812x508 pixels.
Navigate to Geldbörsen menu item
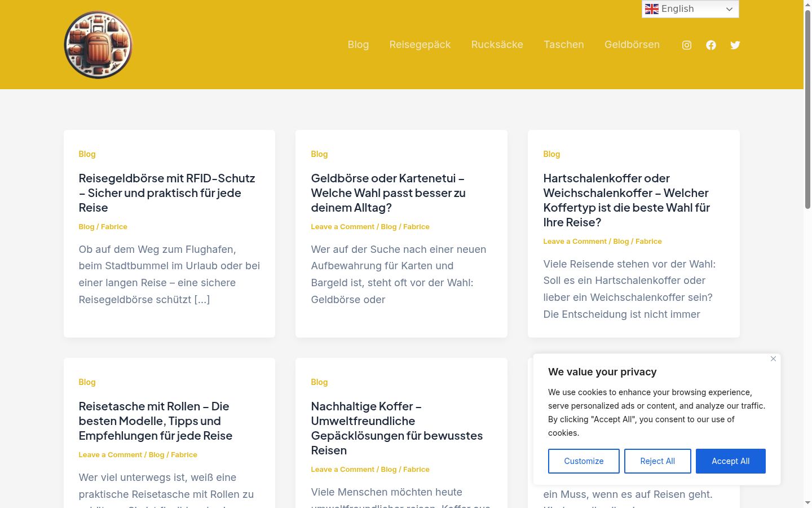click(x=632, y=45)
